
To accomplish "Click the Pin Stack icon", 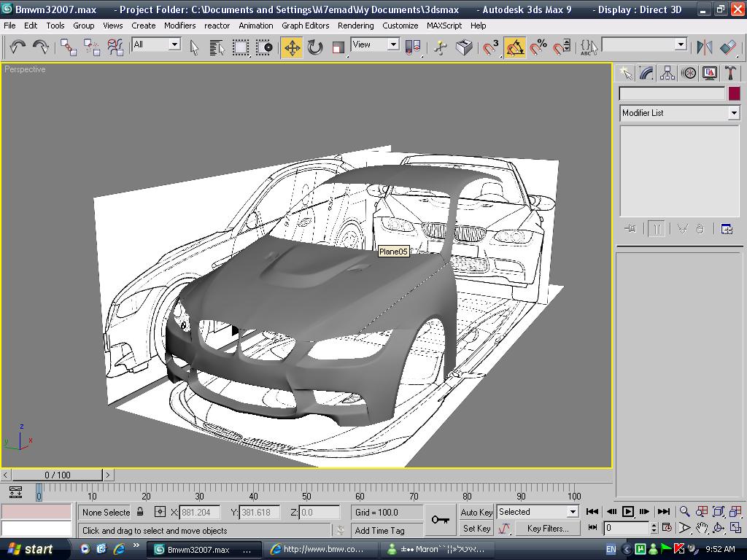I will coord(630,229).
